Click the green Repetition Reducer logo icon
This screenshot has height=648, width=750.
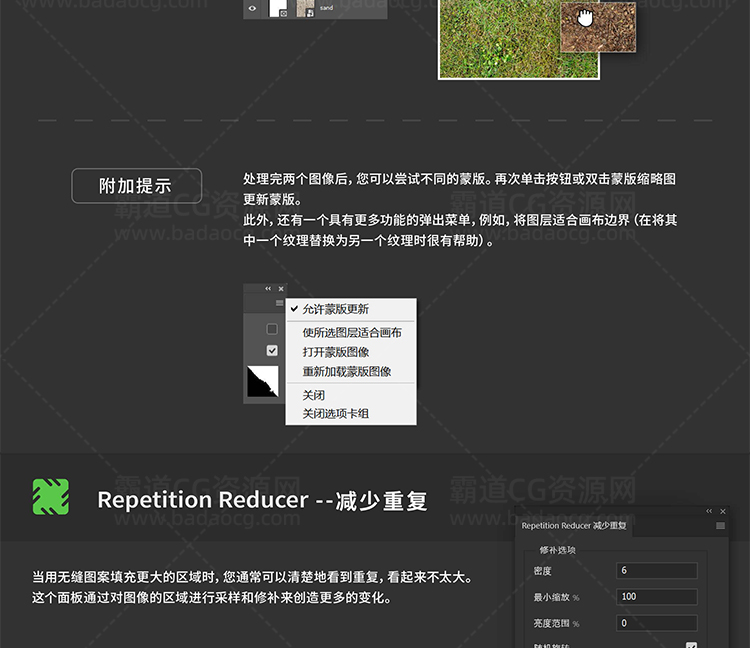pyautogui.click(x=51, y=496)
